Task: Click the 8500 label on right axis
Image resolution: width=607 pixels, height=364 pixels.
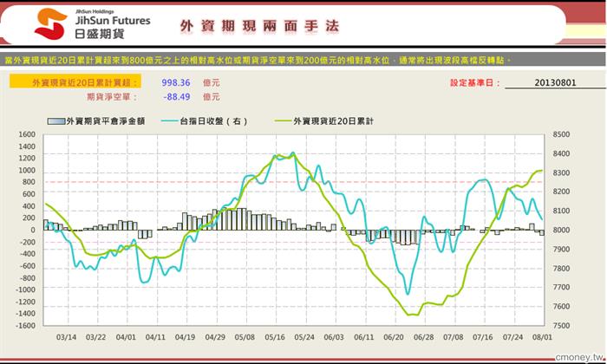Action: [x=561, y=134]
